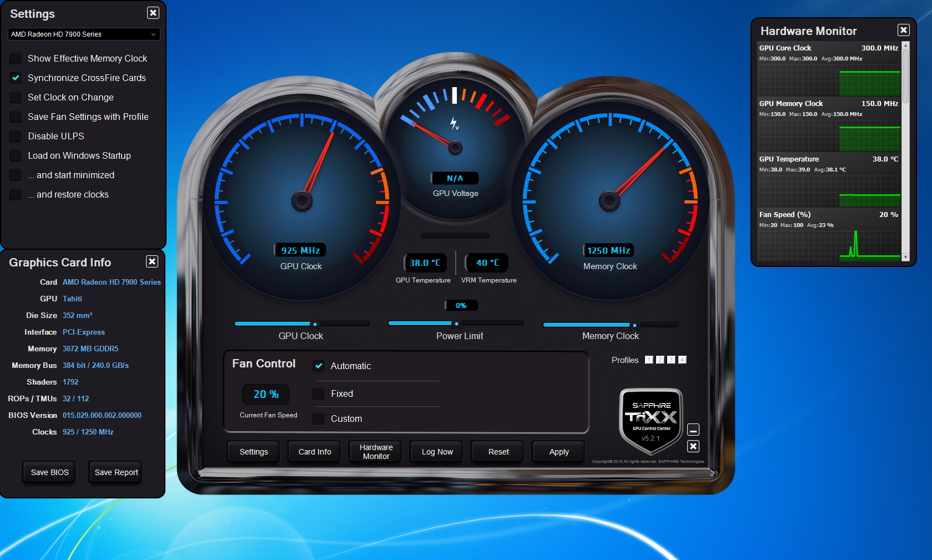Image resolution: width=932 pixels, height=560 pixels.
Task: Uncheck Synchronize CrossFire Cards
Action: click(16, 78)
